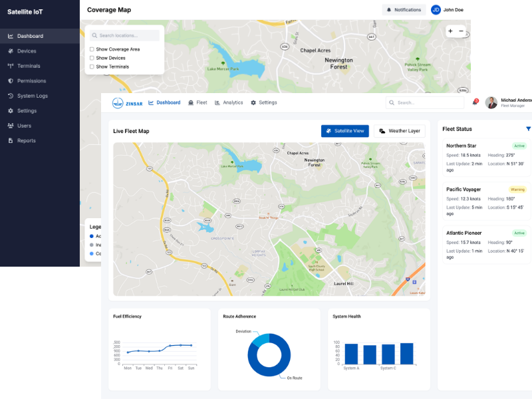Click the satellite icon in Satellite View button
Image resolution: width=532 pixels, height=399 pixels.
click(329, 131)
